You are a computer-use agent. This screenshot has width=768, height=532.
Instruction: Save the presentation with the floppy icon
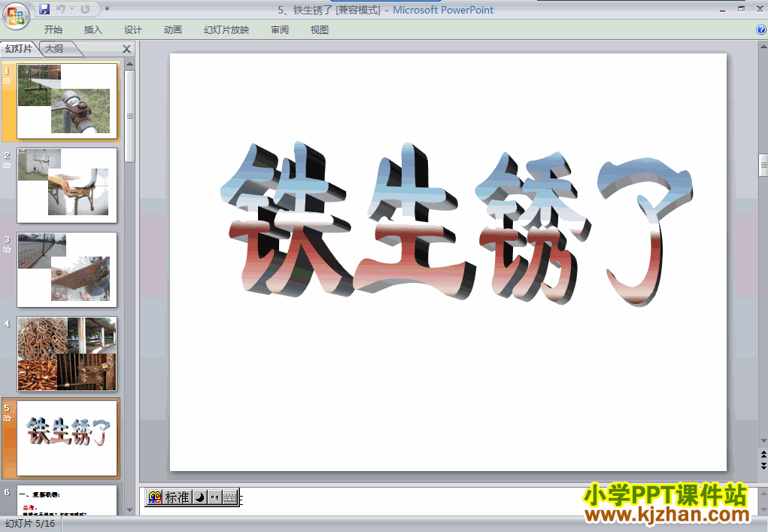tap(44, 9)
